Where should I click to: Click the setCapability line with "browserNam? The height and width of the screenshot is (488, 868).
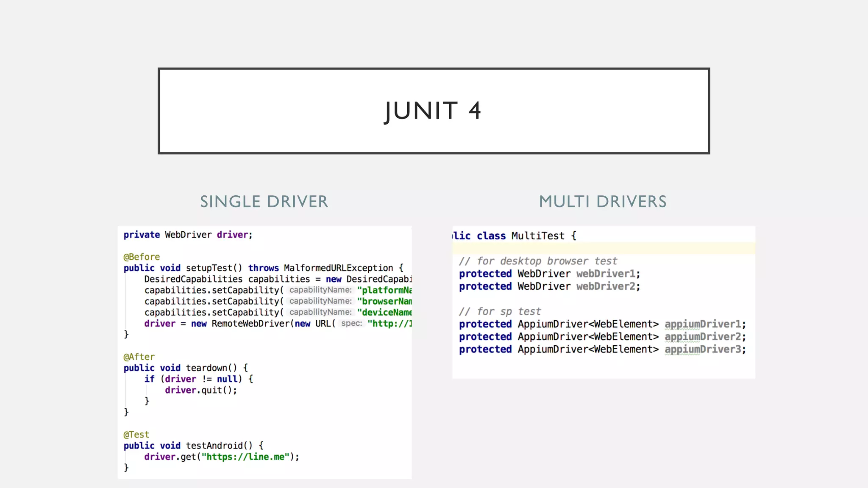click(278, 301)
